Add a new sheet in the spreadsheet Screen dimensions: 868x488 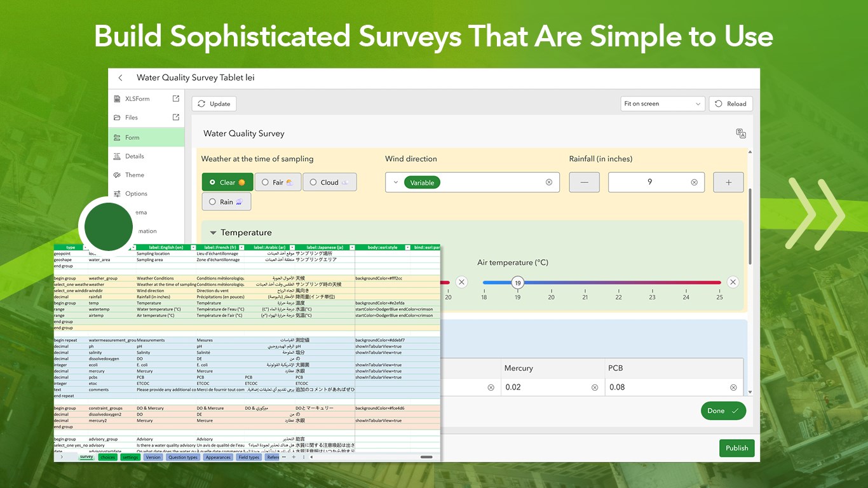(x=294, y=457)
